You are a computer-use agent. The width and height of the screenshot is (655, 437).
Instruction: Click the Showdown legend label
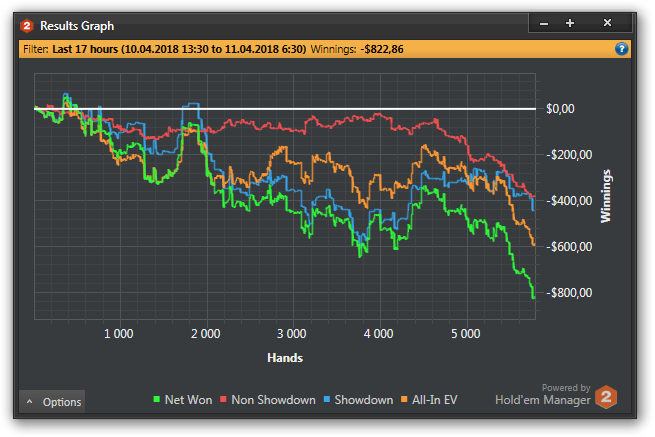[363, 400]
